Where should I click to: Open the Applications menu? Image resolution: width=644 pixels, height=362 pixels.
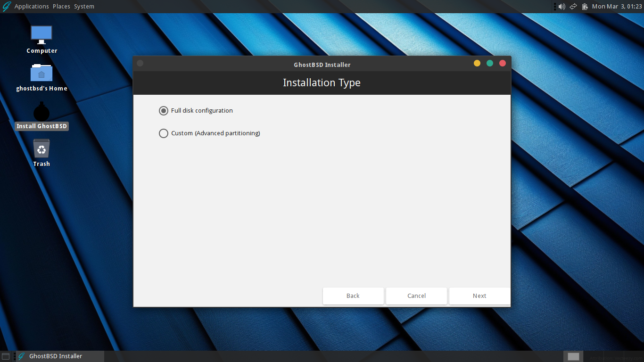pyautogui.click(x=32, y=6)
